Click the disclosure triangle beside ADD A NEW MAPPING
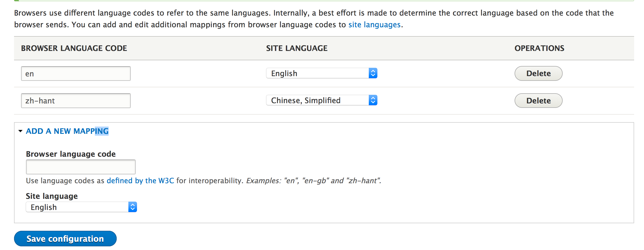Viewport: 644px width, 250px height. click(20, 131)
